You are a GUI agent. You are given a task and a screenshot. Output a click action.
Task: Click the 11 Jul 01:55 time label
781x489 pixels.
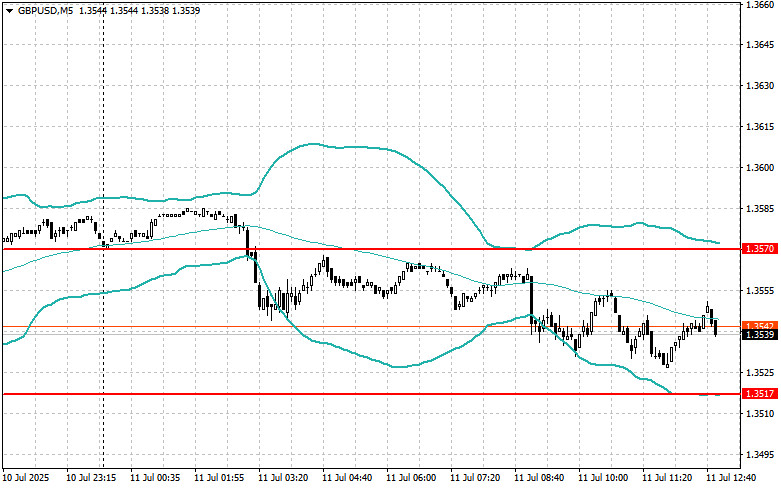pyautogui.click(x=219, y=478)
